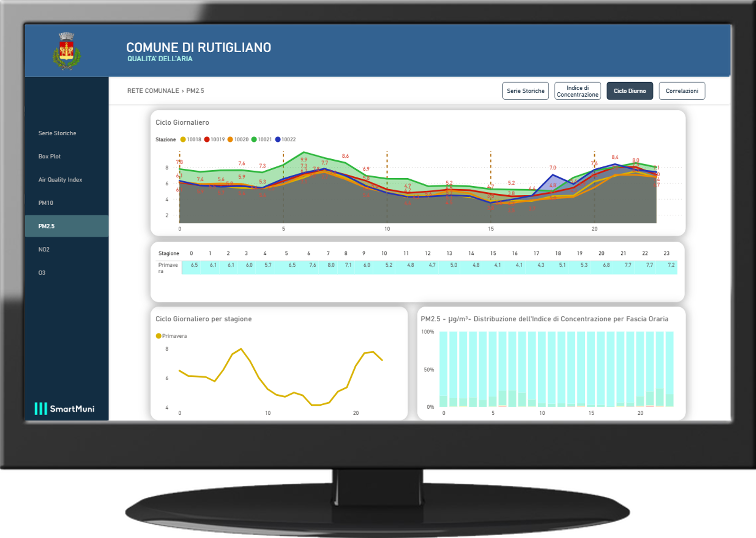Click the Rutigliano coat of arms logo

click(x=66, y=51)
